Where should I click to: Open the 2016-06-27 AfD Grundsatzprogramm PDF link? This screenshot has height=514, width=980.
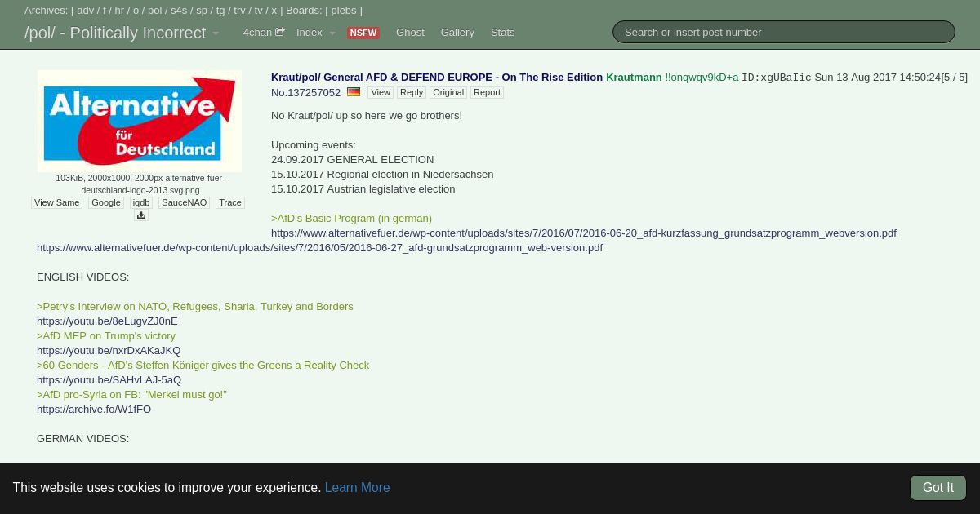coord(319,247)
